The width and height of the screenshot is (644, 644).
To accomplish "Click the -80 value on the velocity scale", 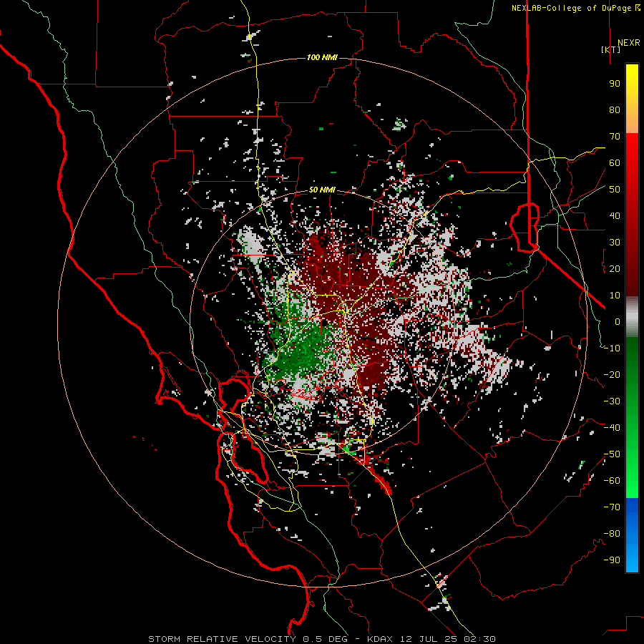I will pos(612,534).
